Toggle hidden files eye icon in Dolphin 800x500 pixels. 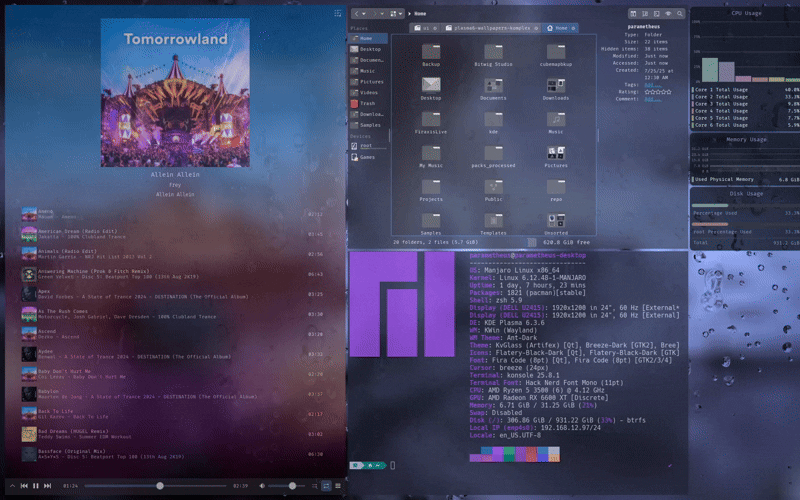(x=668, y=14)
